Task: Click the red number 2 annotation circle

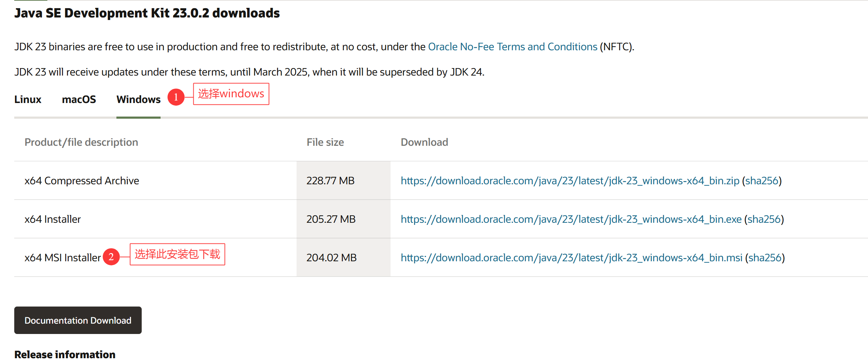Action: [111, 257]
